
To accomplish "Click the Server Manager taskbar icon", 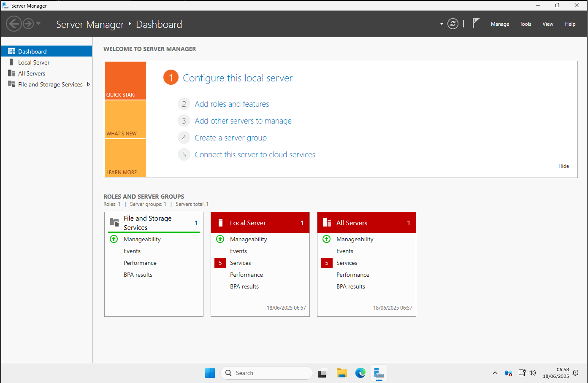I will point(379,373).
